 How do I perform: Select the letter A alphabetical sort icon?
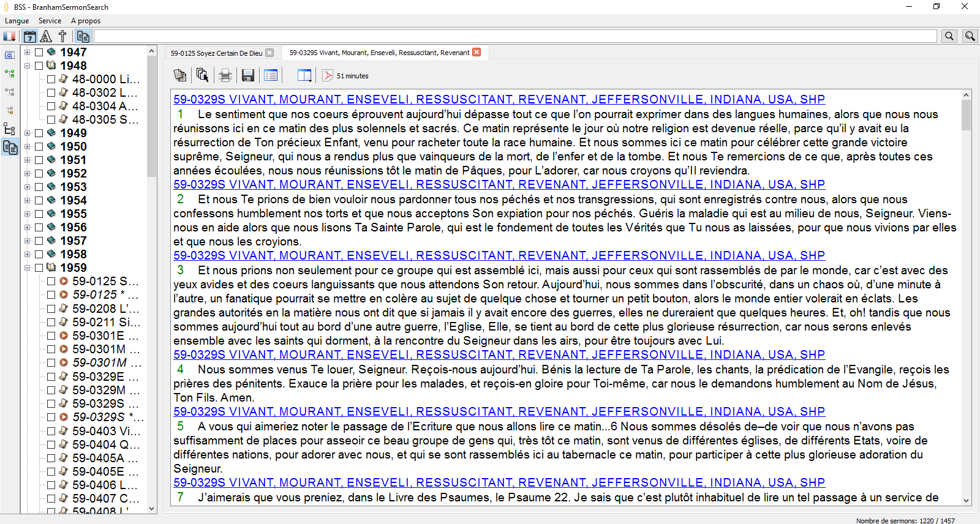pyautogui.click(x=46, y=36)
